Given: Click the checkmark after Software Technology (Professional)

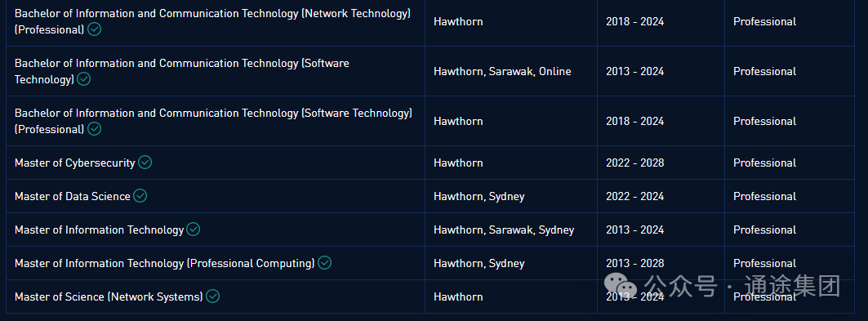Looking at the screenshot, I should [x=95, y=129].
